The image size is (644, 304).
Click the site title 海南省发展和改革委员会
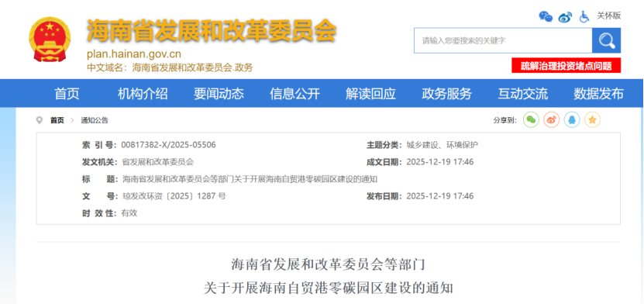point(211,31)
